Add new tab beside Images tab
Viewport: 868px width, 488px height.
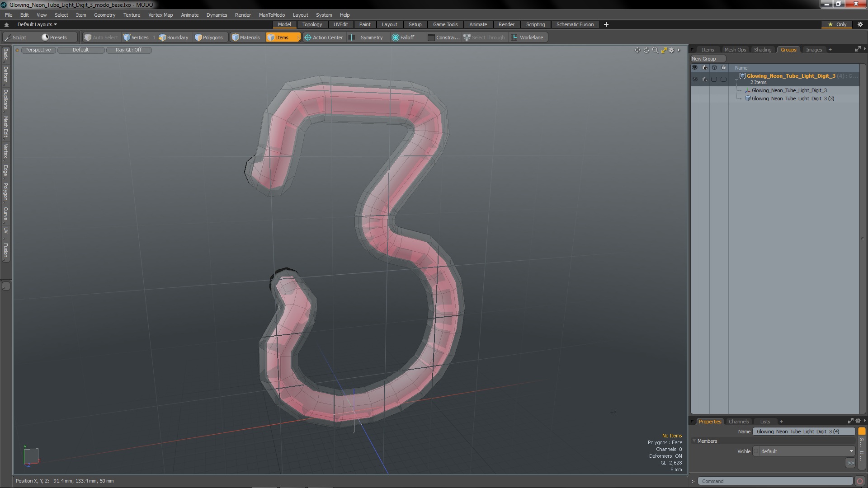click(x=830, y=50)
